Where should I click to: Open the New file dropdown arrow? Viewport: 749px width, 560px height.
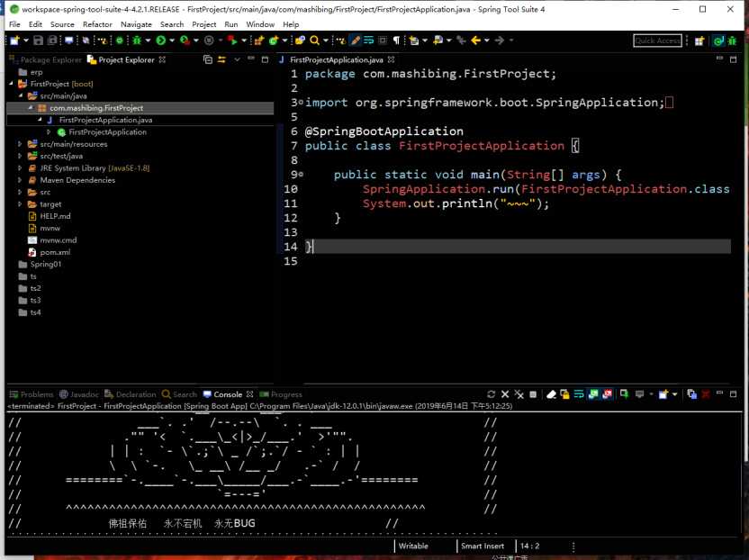(26, 41)
